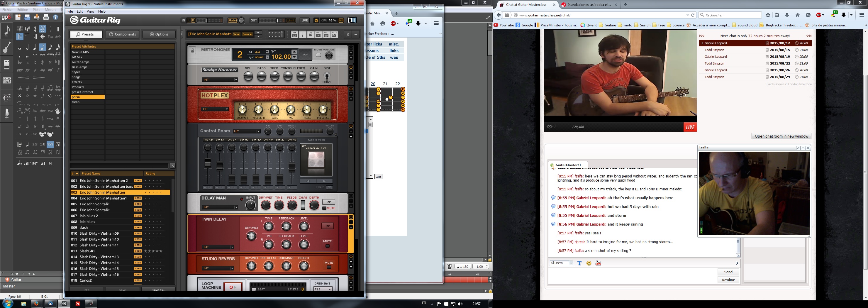Viewport: 868px width, 308px height.
Task: Click the chat Newline button
Action: coord(728,280)
